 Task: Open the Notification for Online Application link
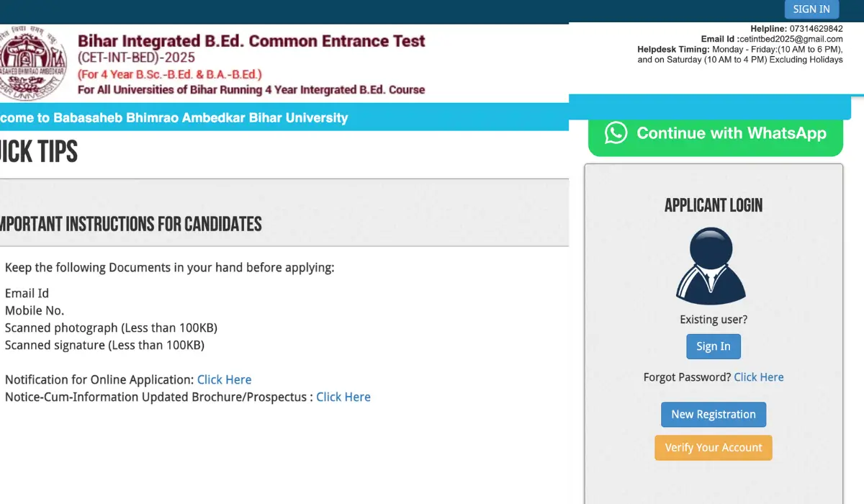coord(224,379)
